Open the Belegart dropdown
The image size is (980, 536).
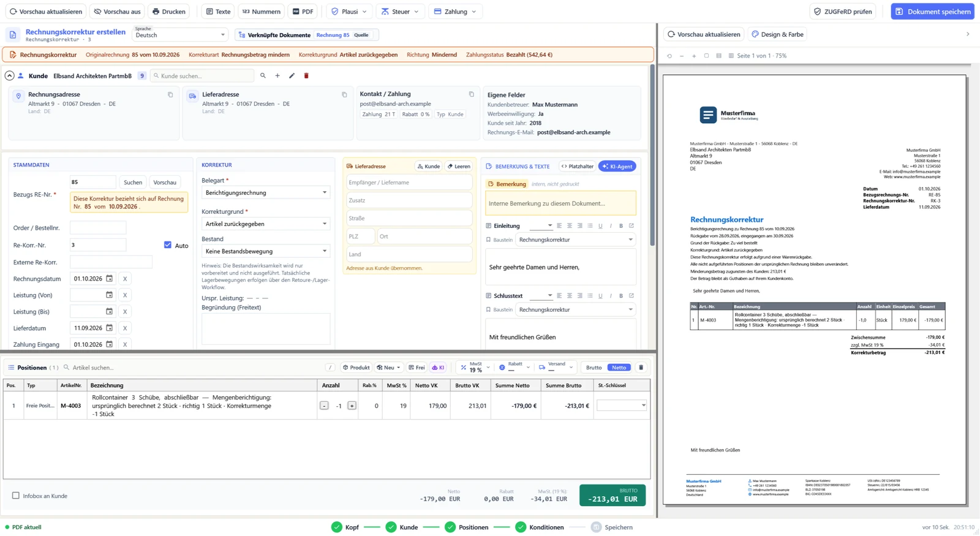[265, 192]
